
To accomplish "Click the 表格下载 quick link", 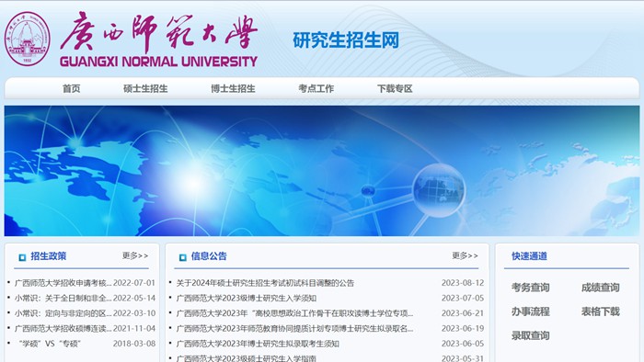I will 600,311.
